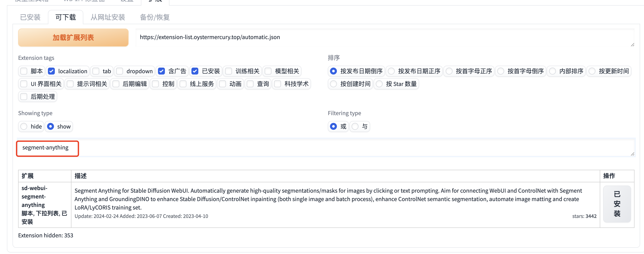The image size is (644, 254).
Task: Enable the 脚本 tag checkbox
Action: (24, 71)
